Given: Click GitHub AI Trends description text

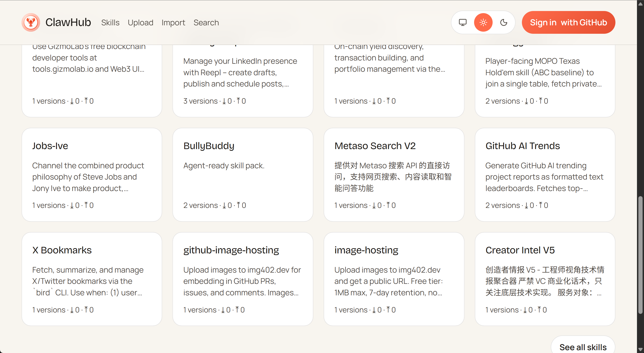Looking at the screenshot, I should point(544,177).
